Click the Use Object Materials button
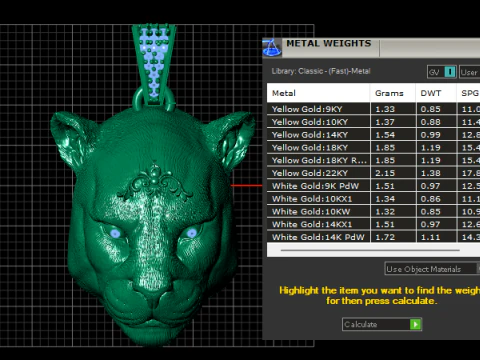480x360 pixels. point(432,269)
